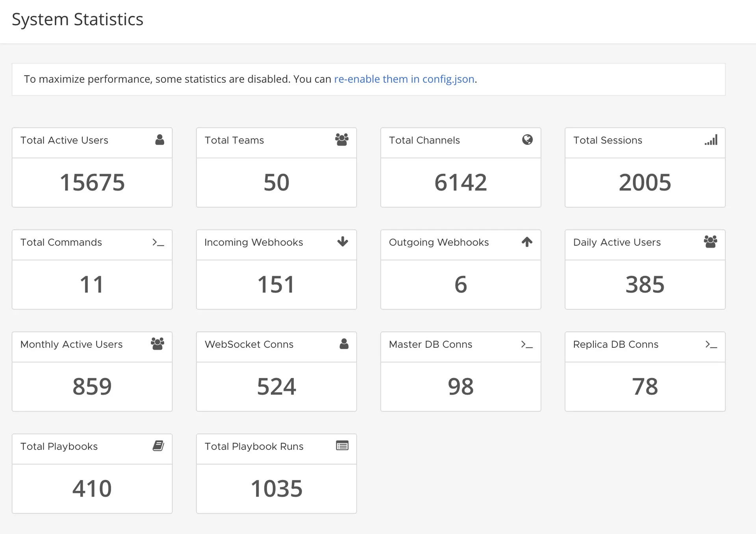Click the Total Playbook Runs label

(254, 447)
